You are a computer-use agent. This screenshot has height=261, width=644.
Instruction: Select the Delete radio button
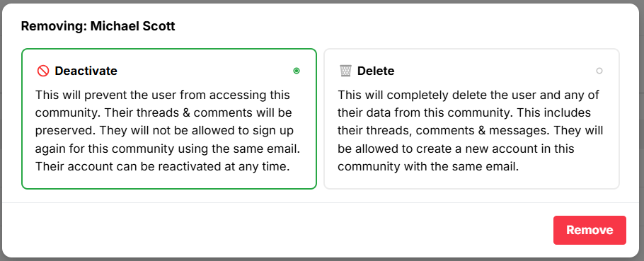pos(599,71)
